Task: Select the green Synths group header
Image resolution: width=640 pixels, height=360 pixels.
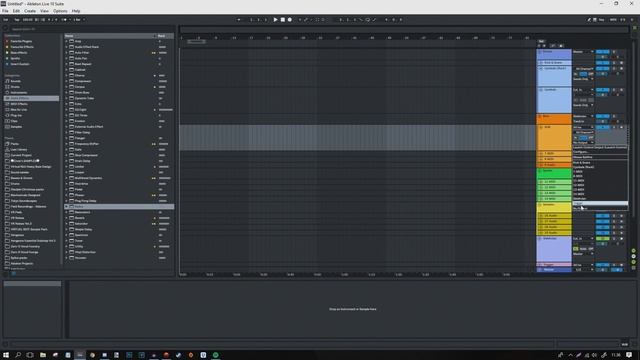Action: point(554,173)
